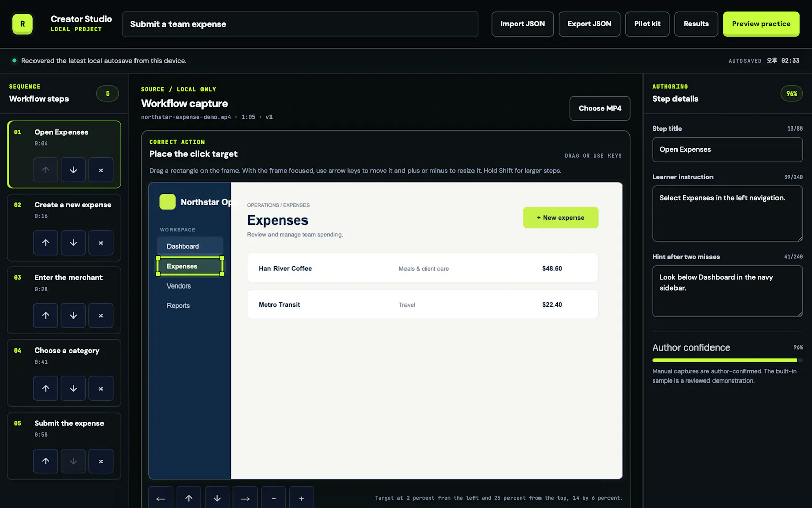Launch Preview practice
This screenshot has width=812, height=508.
pos(761,24)
